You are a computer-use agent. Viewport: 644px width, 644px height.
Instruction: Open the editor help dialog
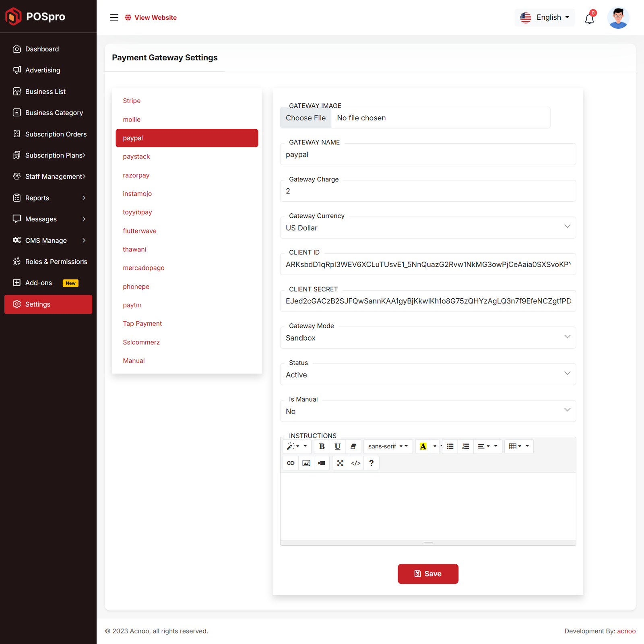point(371,463)
